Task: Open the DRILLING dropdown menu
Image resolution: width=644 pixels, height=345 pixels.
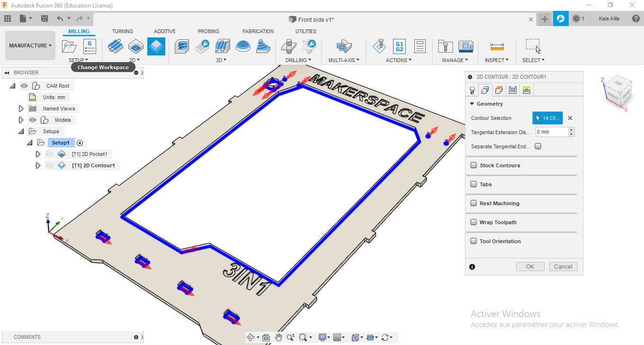Action: tap(298, 60)
